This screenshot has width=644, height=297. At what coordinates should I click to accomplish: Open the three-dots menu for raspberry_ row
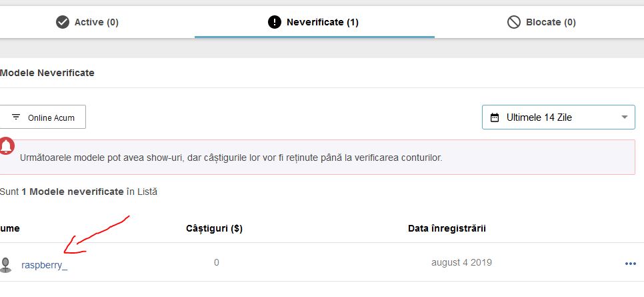tap(630, 264)
